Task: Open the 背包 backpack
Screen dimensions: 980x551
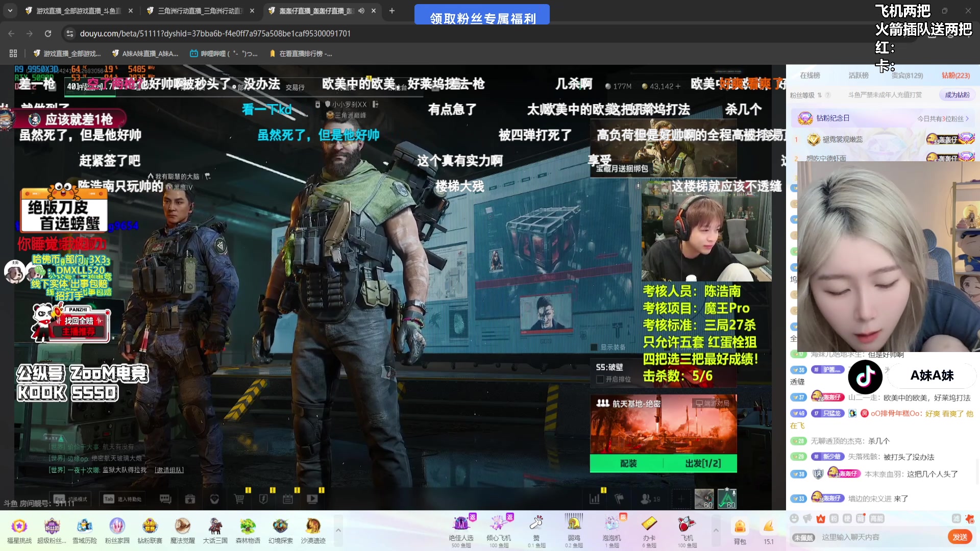Action: pyautogui.click(x=740, y=531)
